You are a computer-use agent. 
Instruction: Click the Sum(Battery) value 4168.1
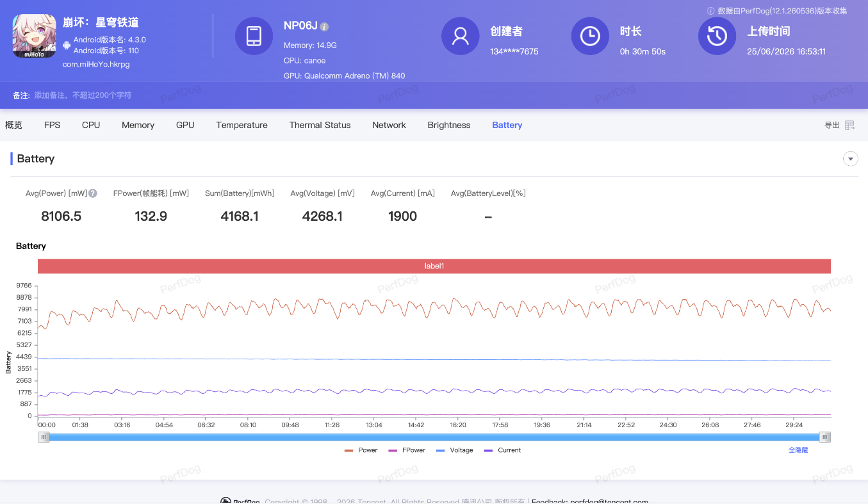tap(240, 216)
